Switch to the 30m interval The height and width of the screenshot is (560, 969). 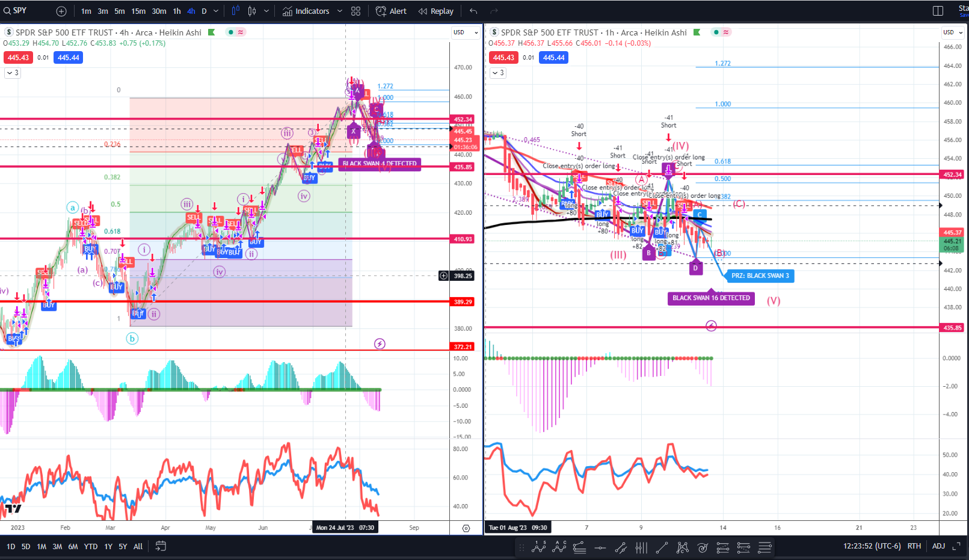pyautogui.click(x=159, y=11)
